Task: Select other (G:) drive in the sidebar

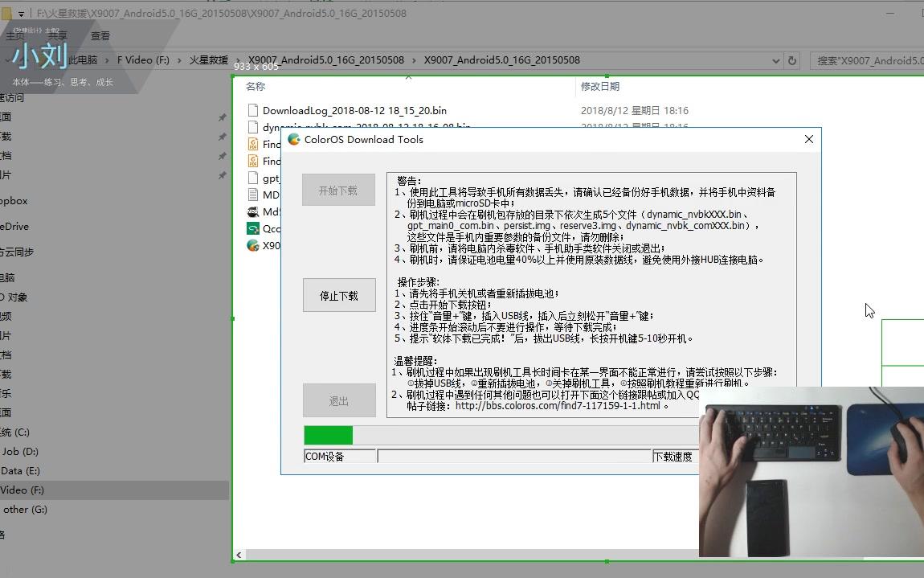Action: (25, 510)
